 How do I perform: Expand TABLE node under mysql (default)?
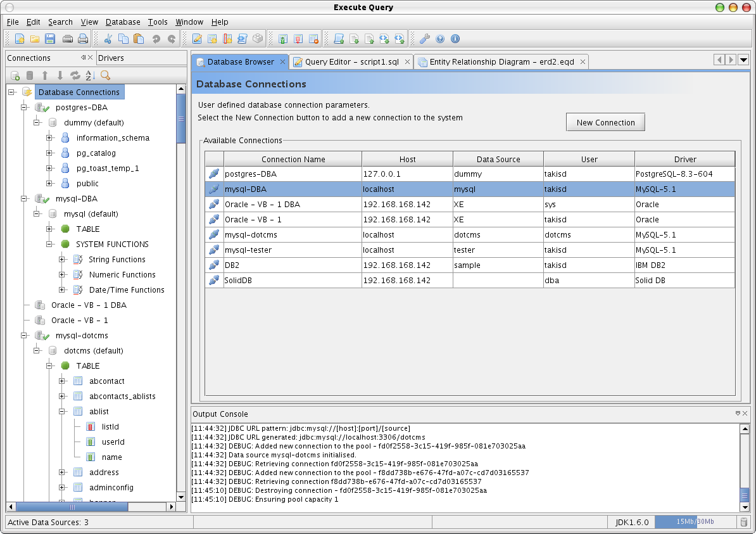pyautogui.click(x=49, y=229)
